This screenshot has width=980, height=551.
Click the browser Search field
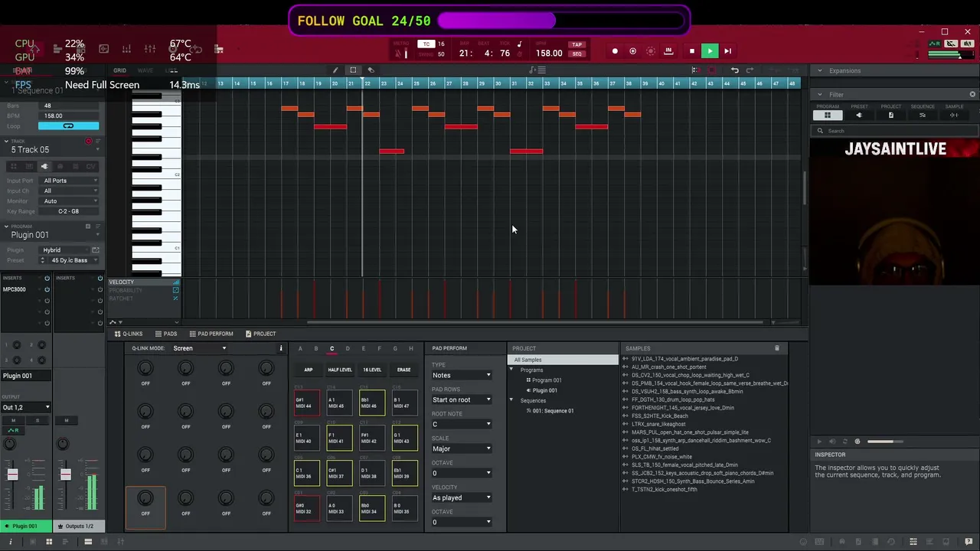894,131
